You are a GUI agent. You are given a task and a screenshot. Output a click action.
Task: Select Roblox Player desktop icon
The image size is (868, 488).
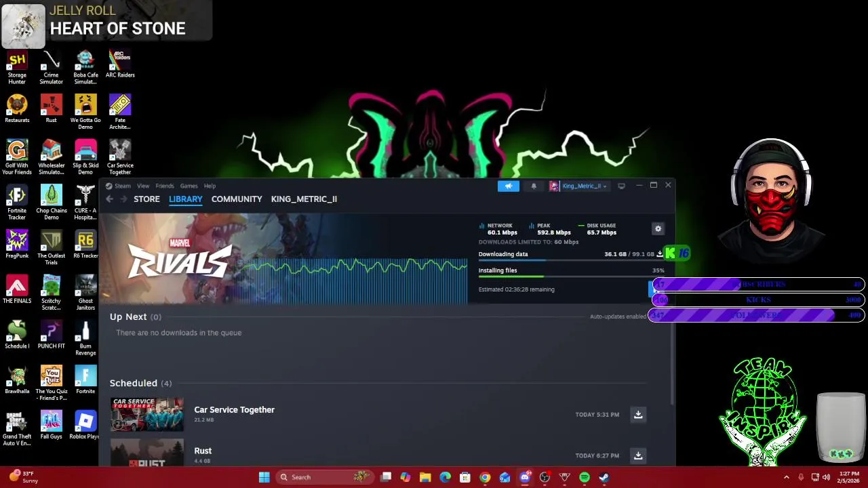(x=85, y=426)
